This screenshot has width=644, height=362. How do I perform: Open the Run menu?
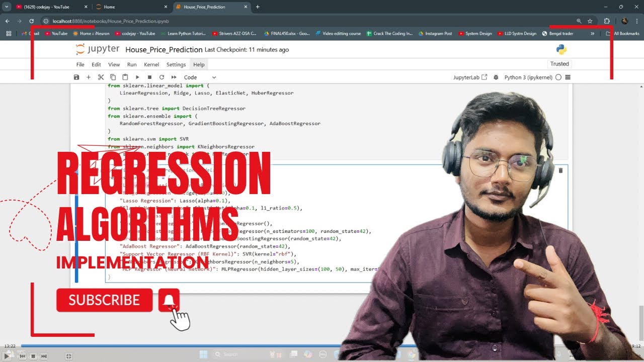tap(132, 64)
